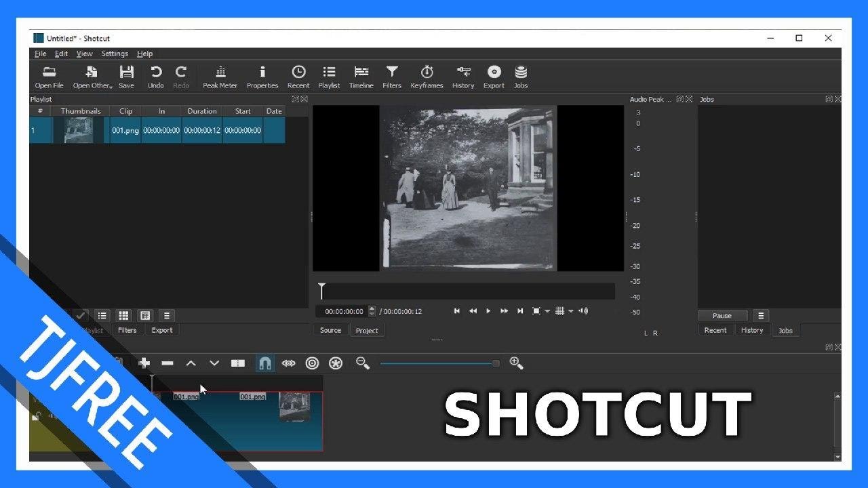Open the History toolbar button

(463, 77)
